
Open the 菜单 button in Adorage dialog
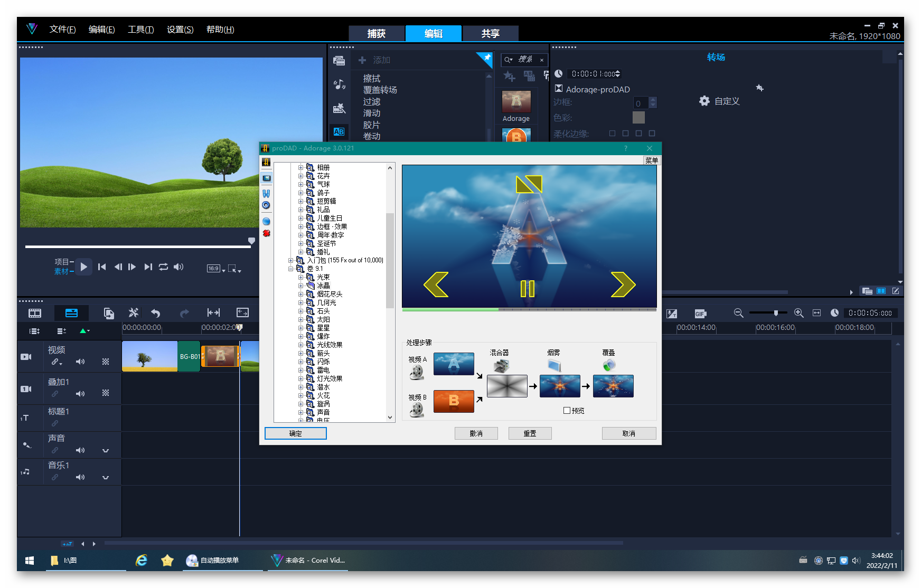pos(652,160)
